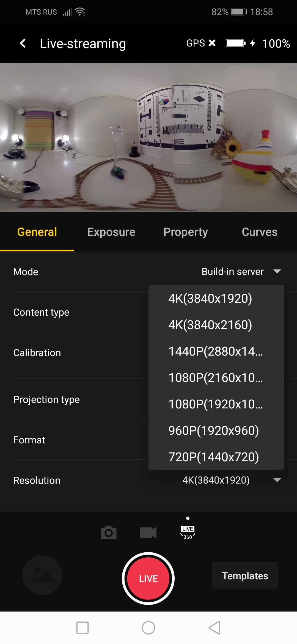Open the Property tab
297x644 pixels.
(x=186, y=232)
